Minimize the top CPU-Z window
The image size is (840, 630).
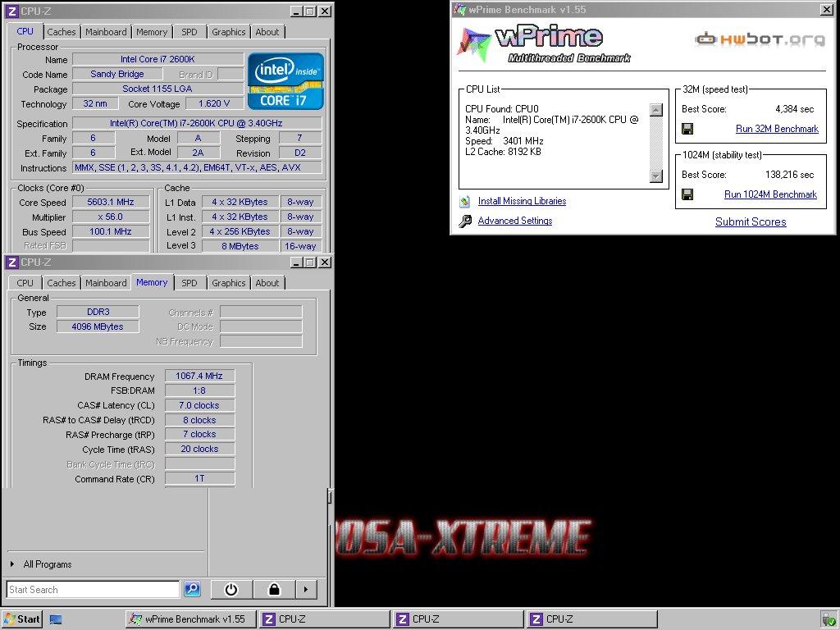point(297,11)
